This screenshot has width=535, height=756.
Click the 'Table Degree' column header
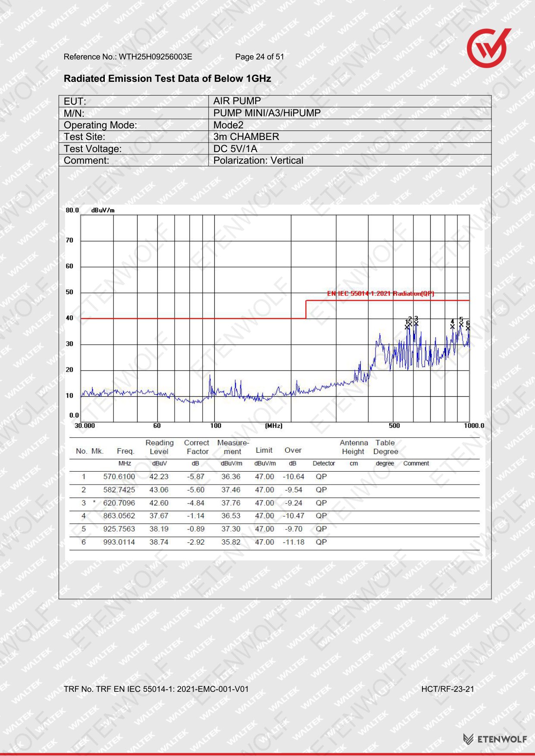pos(385,447)
